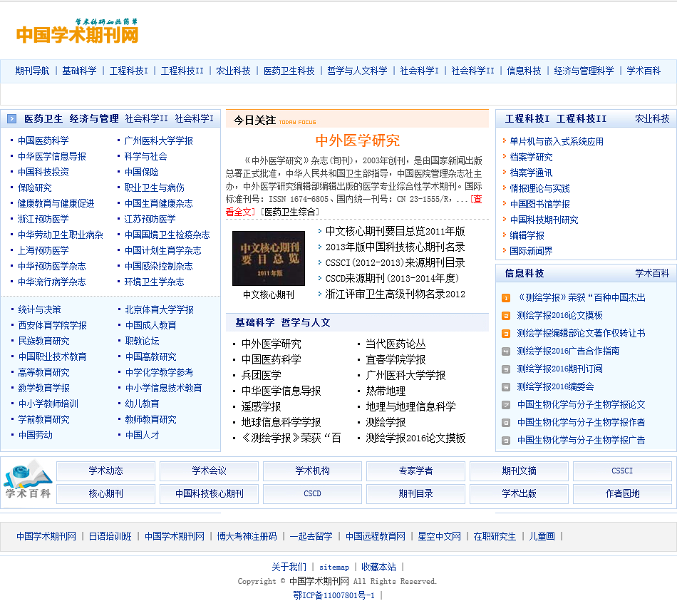
Task: Open the 中国医药科学 journal link
Action: tap(43, 141)
